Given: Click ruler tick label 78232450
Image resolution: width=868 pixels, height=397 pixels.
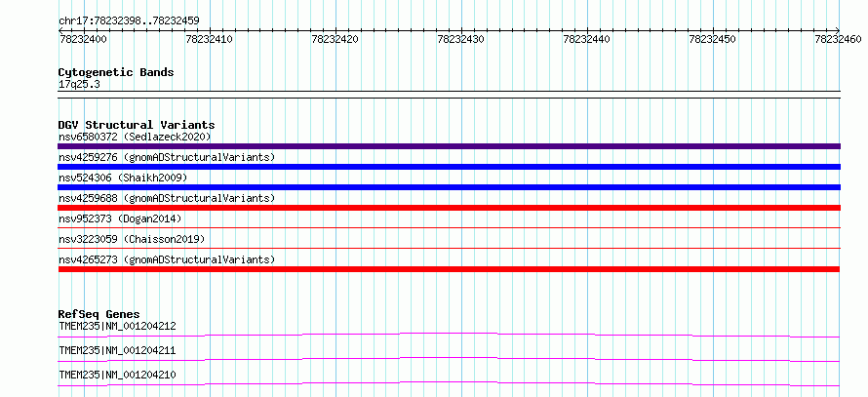Looking at the screenshot, I should click(712, 39).
